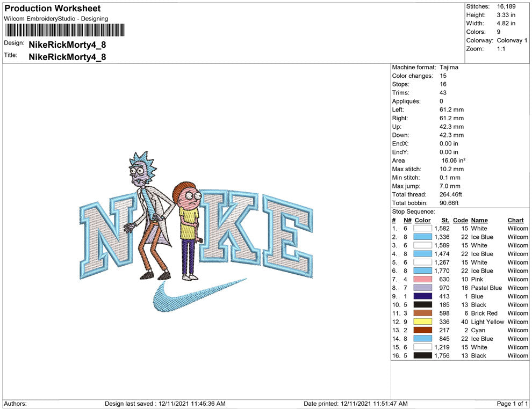Click the White swatch in stop row 15
This screenshot has width=532, height=409.
tap(422, 347)
